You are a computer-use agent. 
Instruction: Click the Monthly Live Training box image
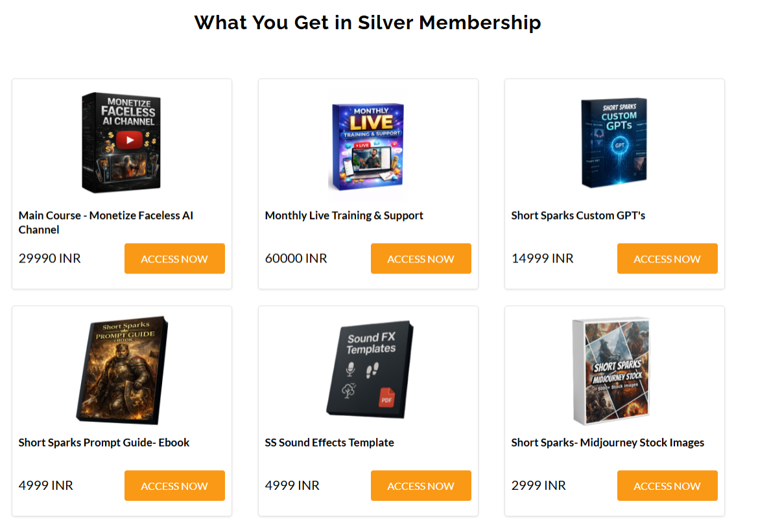368,147
